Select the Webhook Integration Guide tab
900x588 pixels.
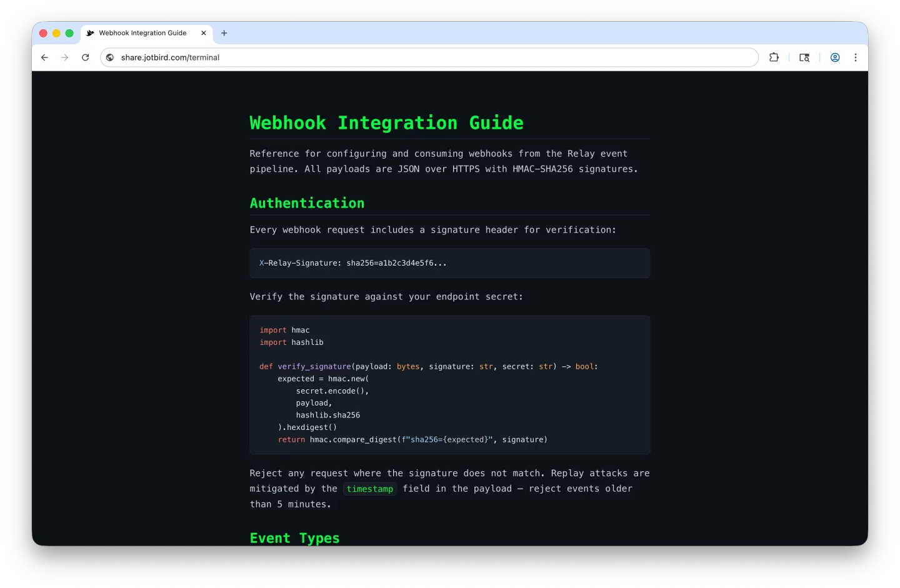coord(142,33)
